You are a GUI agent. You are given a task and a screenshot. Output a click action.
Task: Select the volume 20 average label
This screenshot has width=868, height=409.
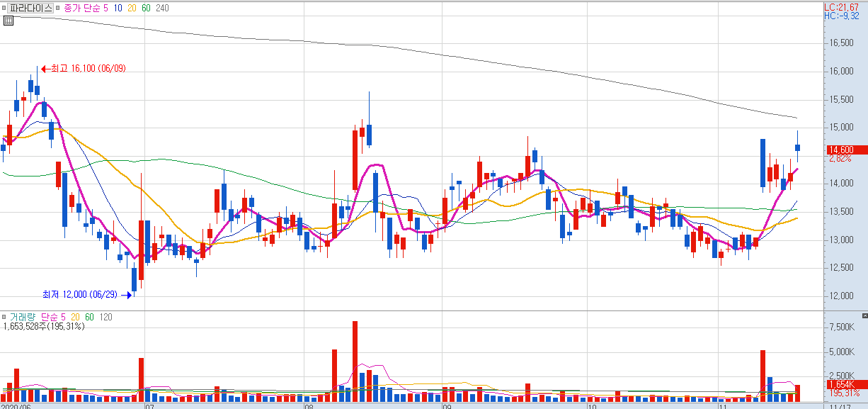point(76,317)
